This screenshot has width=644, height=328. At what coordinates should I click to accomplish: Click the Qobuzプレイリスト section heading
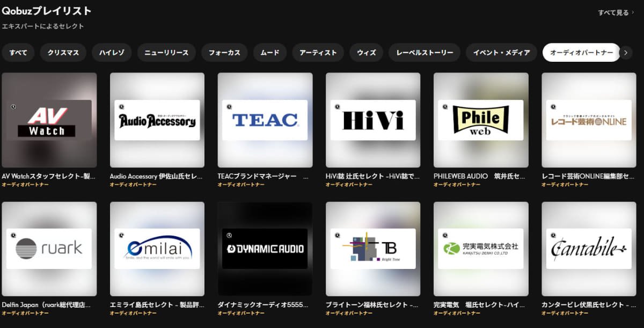[47, 11]
